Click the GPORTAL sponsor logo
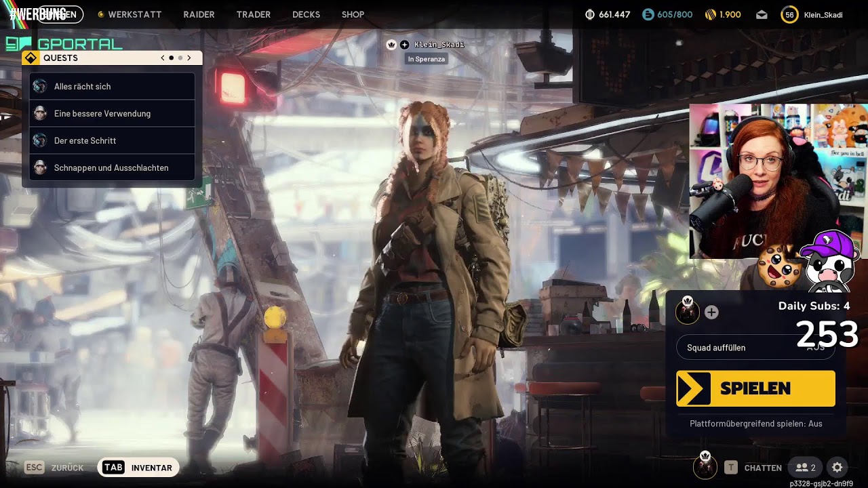This screenshot has height=488, width=868. tap(64, 45)
